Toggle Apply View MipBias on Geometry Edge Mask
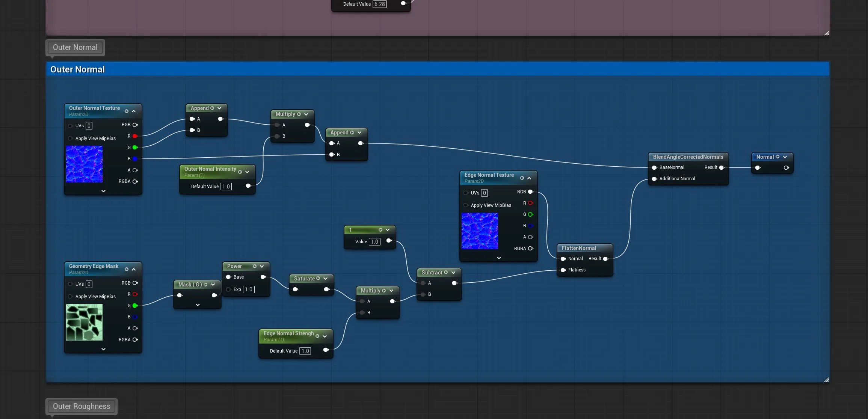This screenshot has height=419, width=868. pos(70,297)
